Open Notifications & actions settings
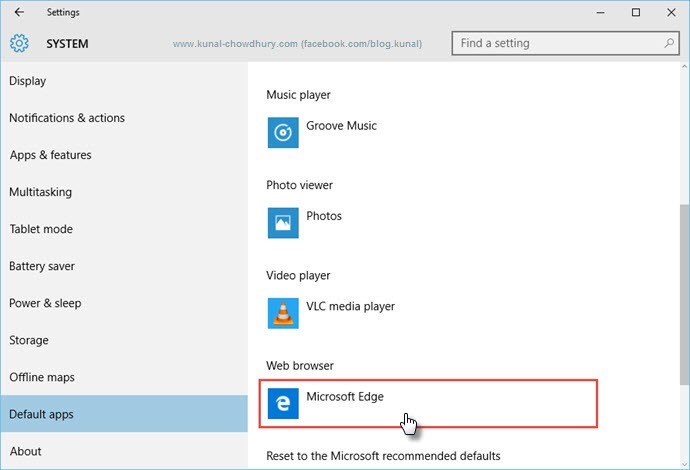This screenshot has height=470, width=690. click(124, 118)
